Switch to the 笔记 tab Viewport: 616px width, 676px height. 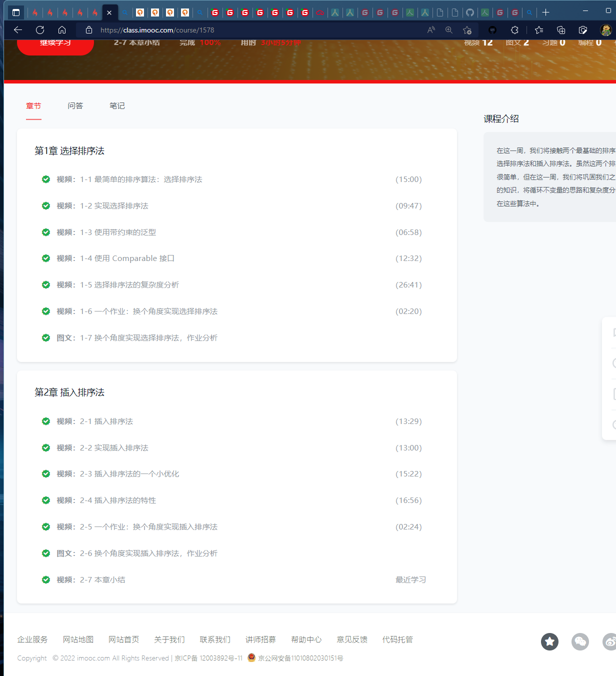[x=117, y=106]
